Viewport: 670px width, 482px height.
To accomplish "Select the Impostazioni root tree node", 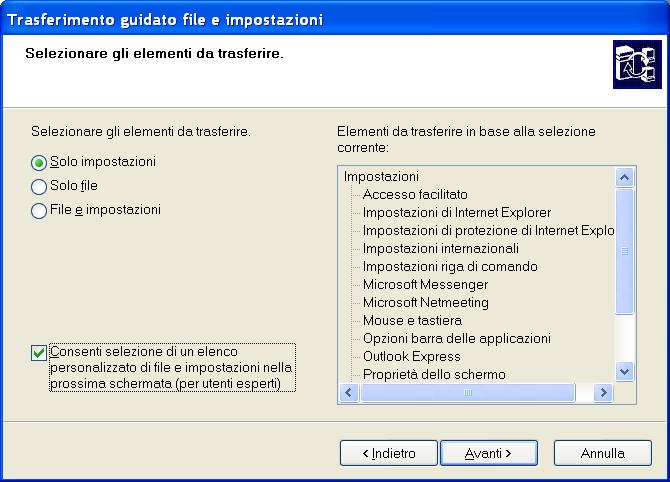I will click(x=381, y=176).
